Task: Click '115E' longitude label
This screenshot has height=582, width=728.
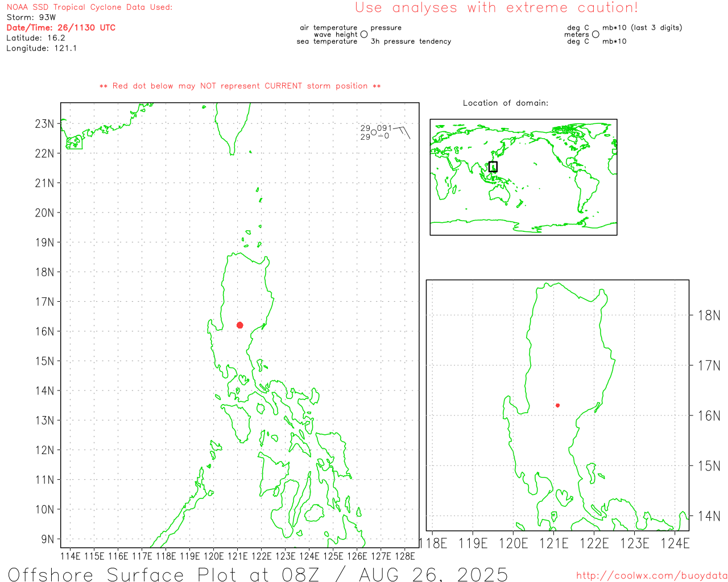Action: [94, 556]
